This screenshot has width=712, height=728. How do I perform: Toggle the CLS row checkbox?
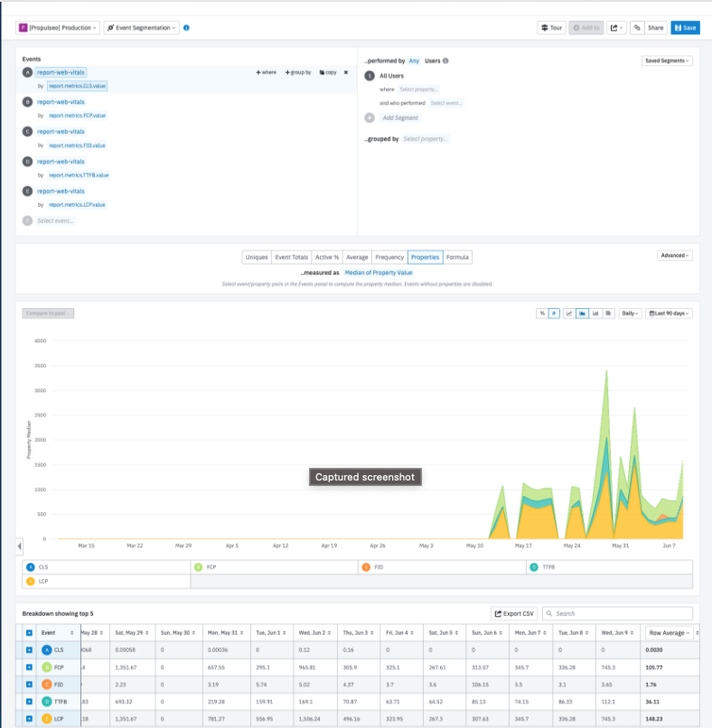click(29, 650)
